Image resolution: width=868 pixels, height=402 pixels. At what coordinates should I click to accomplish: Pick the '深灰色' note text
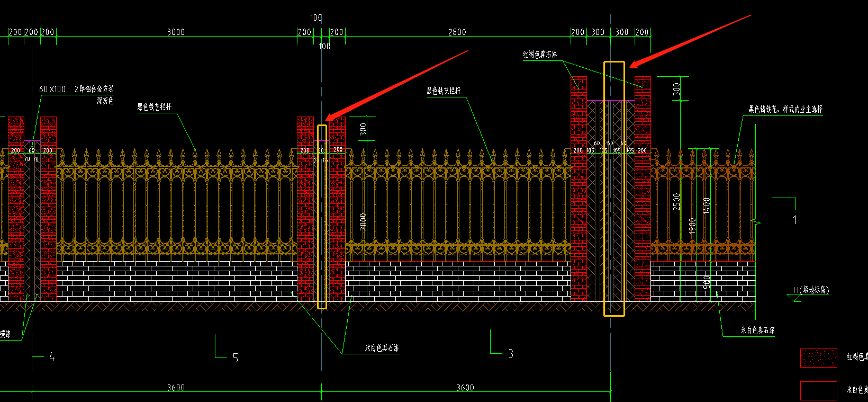(105, 101)
